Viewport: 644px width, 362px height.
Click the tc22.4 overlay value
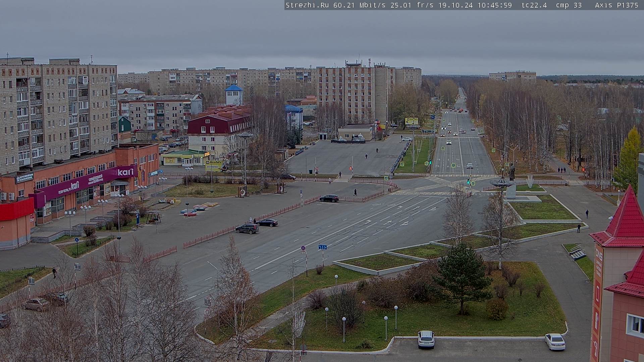pos(534,5)
